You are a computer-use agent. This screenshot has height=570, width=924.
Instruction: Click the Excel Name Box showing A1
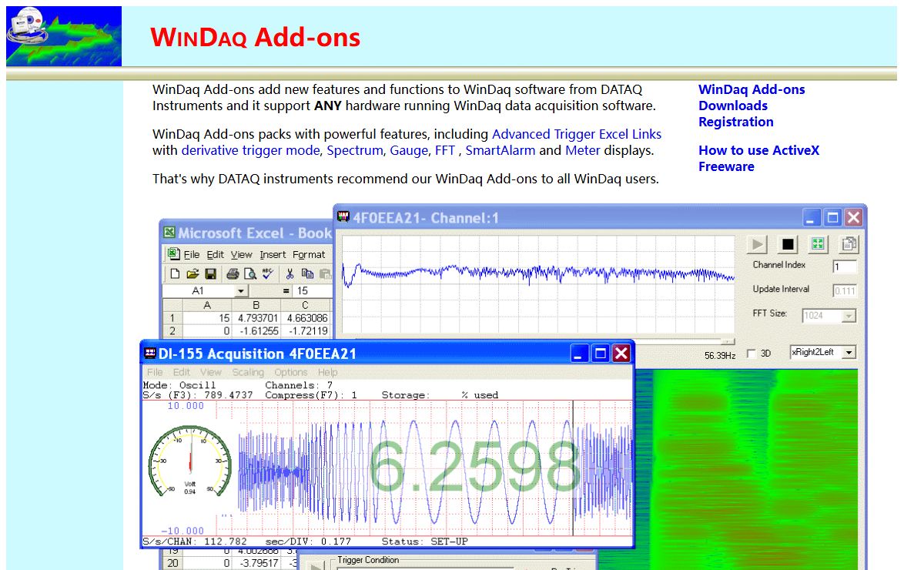click(x=199, y=291)
